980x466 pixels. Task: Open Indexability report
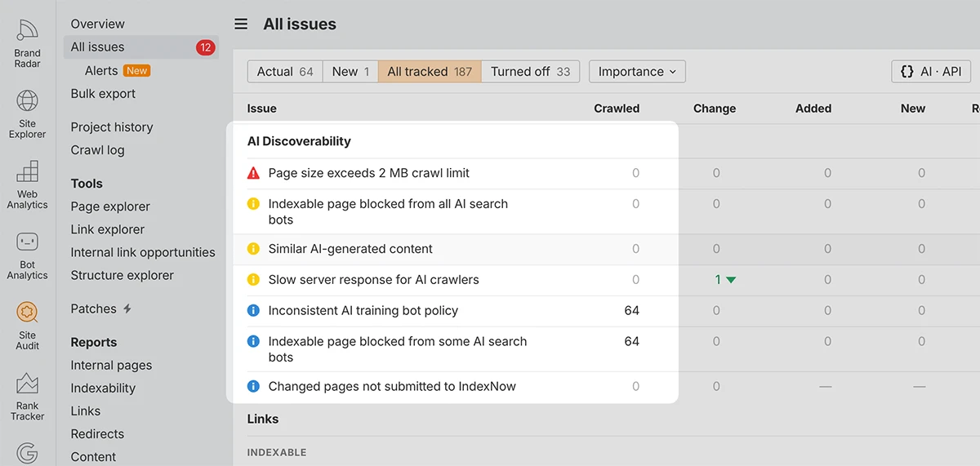pyautogui.click(x=103, y=388)
